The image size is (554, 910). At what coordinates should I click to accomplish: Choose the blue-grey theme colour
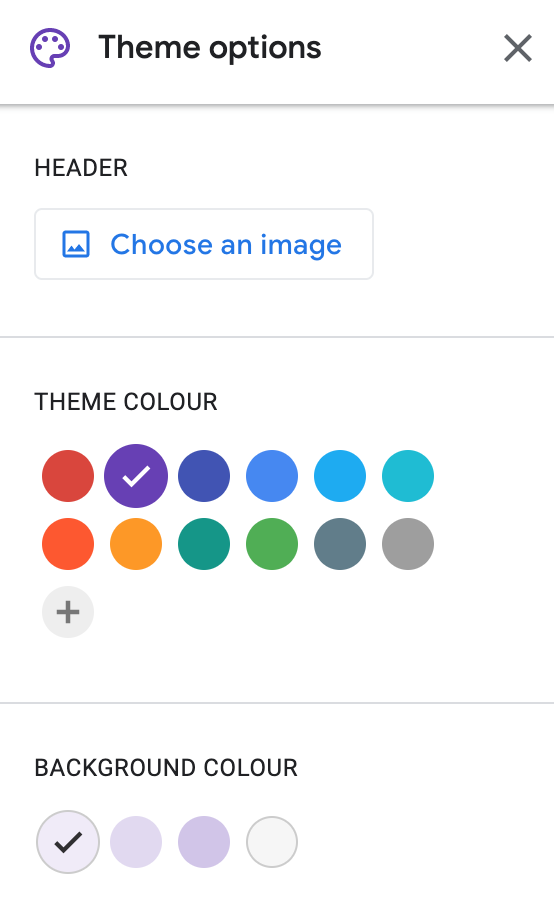click(x=340, y=544)
